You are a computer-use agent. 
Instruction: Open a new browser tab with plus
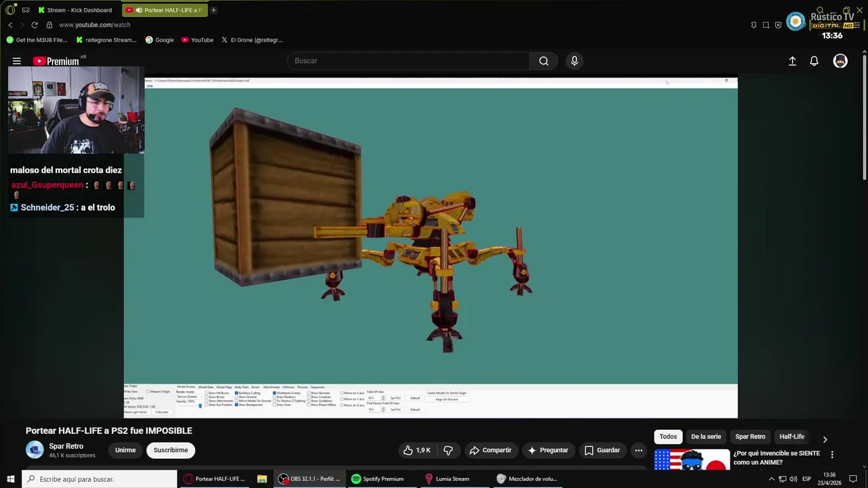click(x=214, y=10)
